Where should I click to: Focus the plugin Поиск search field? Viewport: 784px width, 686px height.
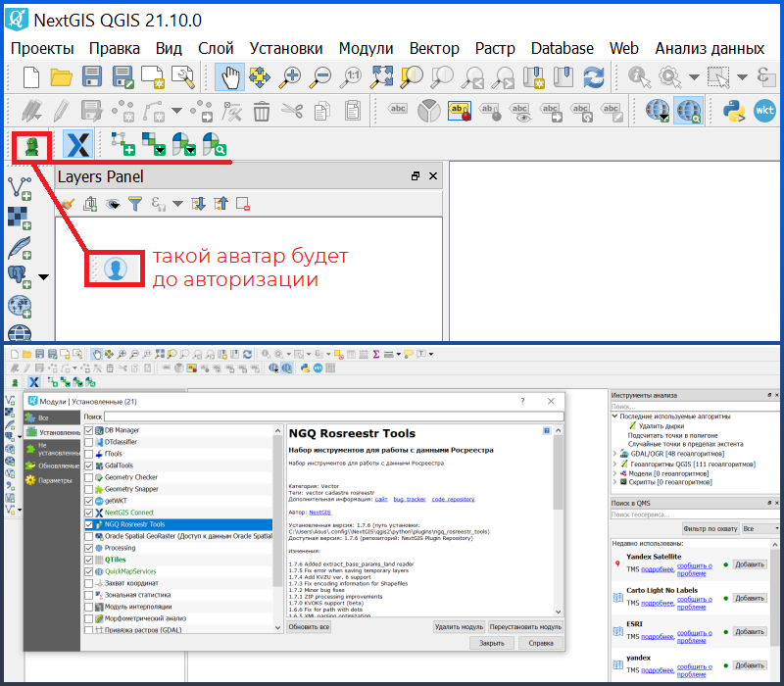[x=333, y=416]
